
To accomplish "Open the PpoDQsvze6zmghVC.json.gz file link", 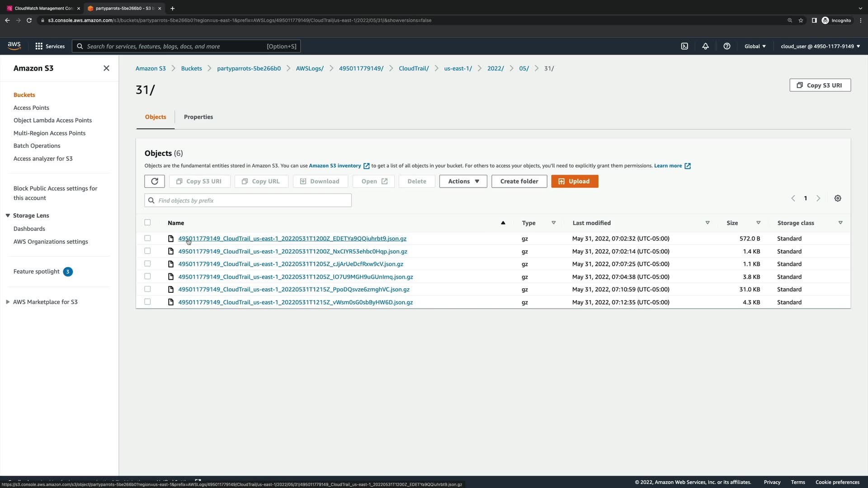I will click(293, 289).
